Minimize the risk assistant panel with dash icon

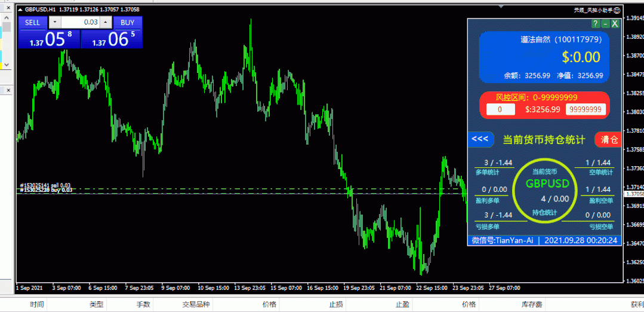(605, 23)
